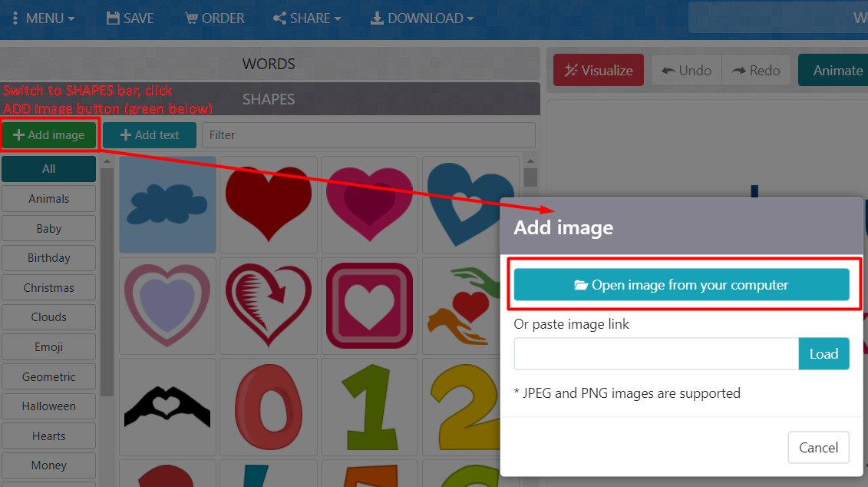Select the Geometric category
Viewport: 868px width, 487px height.
click(48, 376)
